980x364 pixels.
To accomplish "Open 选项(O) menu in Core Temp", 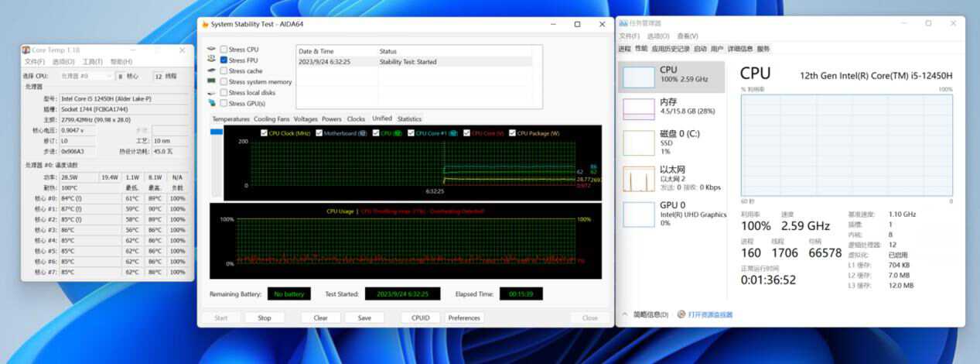I will [x=63, y=62].
